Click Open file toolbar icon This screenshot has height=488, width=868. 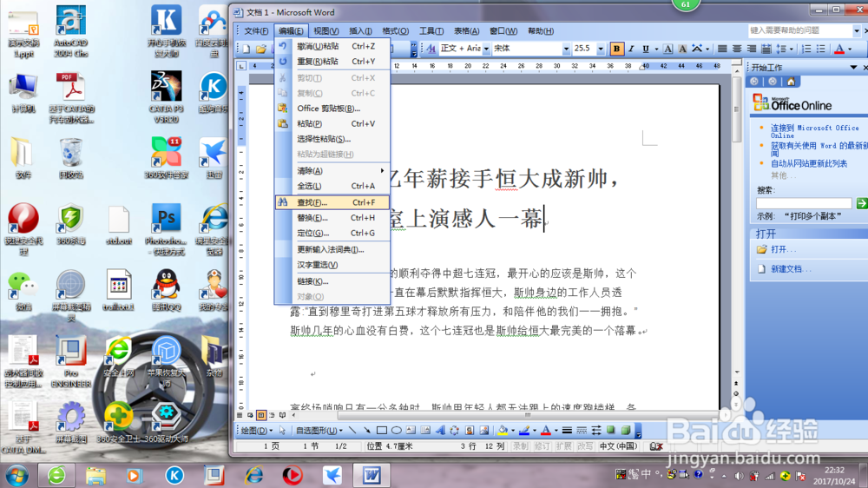tap(261, 49)
